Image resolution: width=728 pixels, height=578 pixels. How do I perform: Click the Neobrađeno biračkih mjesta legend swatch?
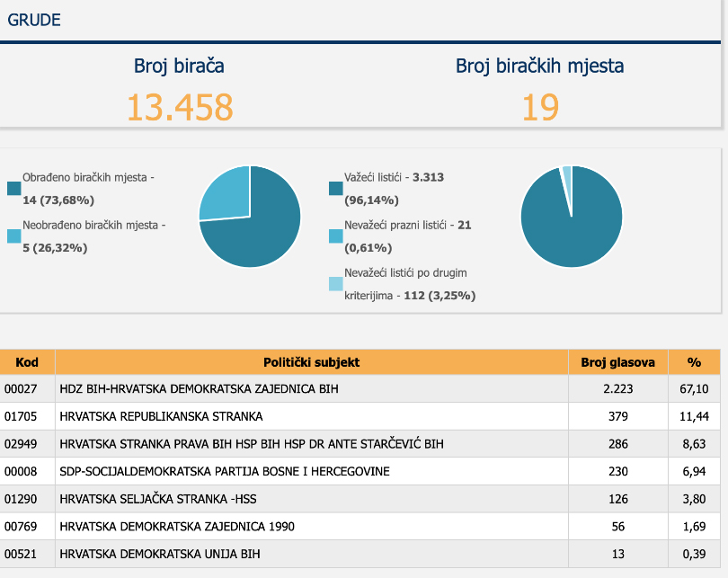coord(14,236)
